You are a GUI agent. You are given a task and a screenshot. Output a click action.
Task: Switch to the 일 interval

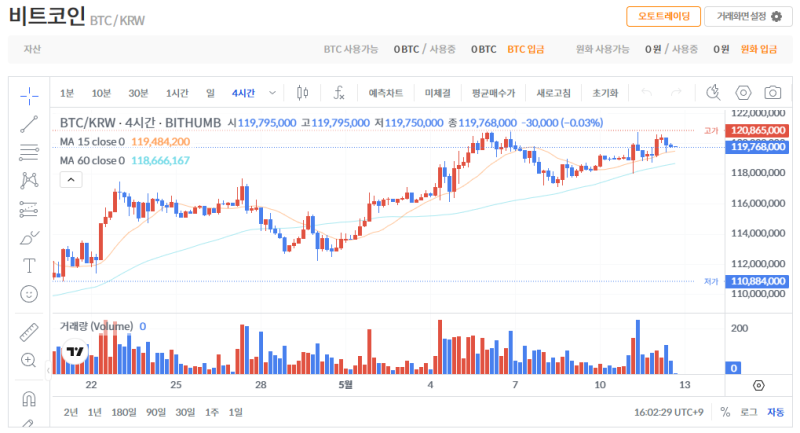click(210, 93)
